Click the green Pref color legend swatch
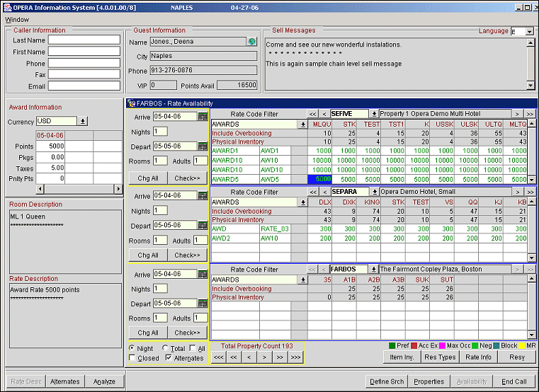 [x=392, y=346]
